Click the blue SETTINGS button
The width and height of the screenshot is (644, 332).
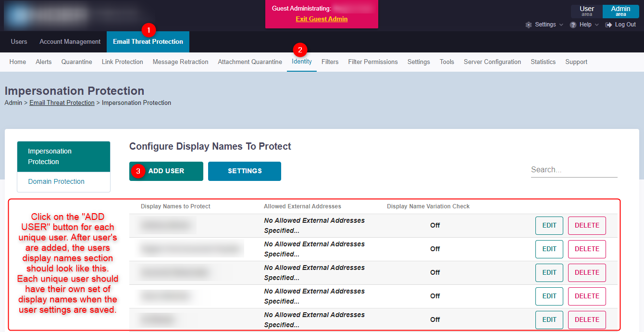pyautogui.click(x=245, y=171)
